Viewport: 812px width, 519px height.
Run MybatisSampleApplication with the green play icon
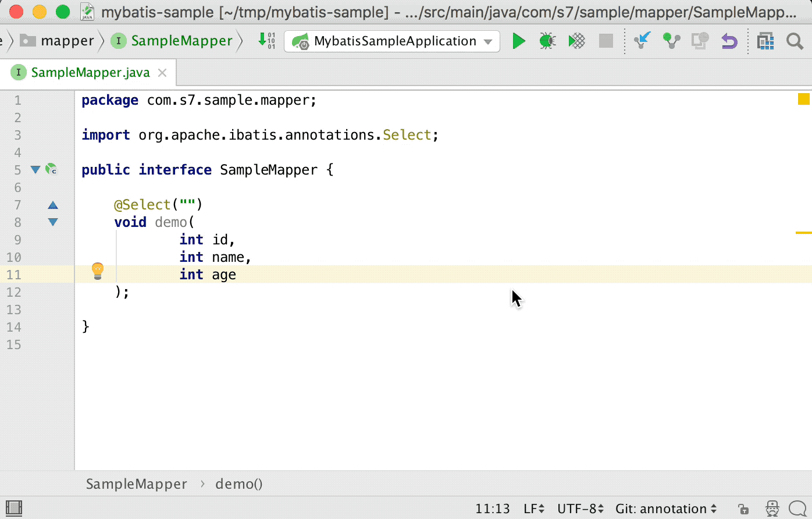(519, 41)
